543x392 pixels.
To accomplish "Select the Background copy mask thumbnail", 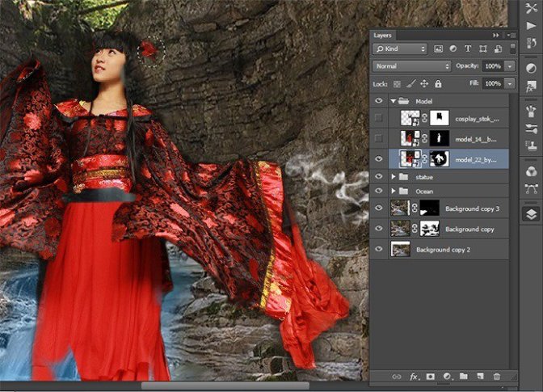I will coord(430,229).
